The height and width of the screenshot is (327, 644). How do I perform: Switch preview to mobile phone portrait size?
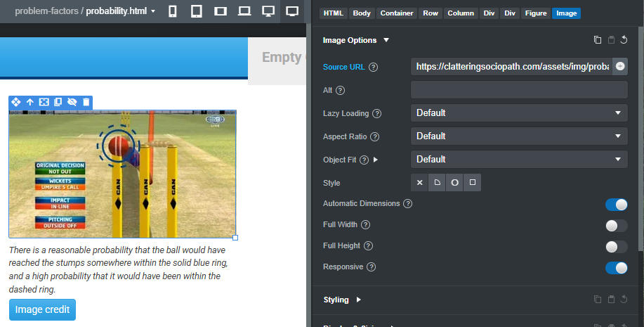(173, 11)
